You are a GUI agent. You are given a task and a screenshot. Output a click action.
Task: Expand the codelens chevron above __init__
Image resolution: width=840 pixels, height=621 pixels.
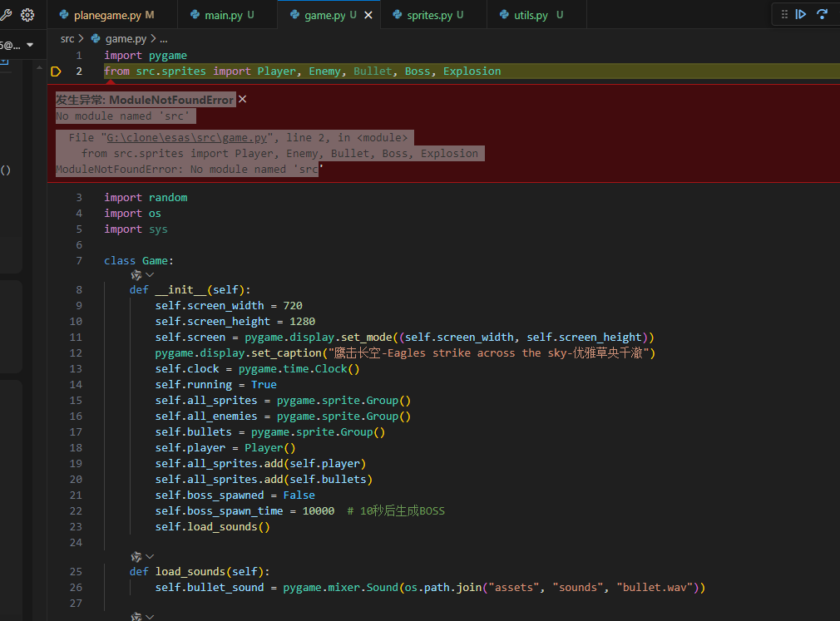tap(150, 274)
